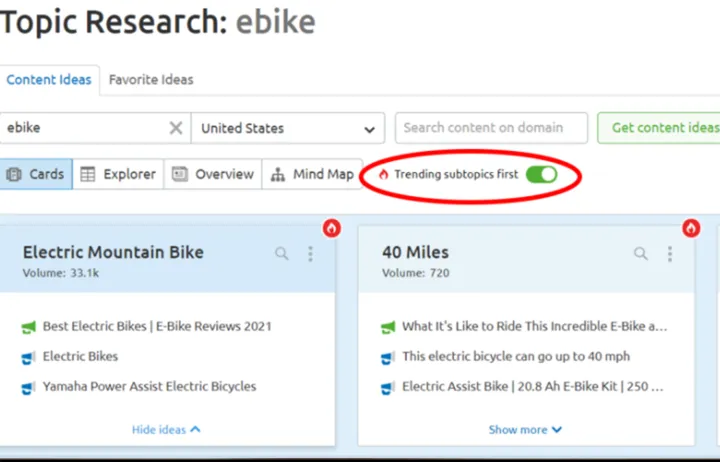
Task: Clear the ebike keyword with the X icon
Action: click(x=176, y=128)
